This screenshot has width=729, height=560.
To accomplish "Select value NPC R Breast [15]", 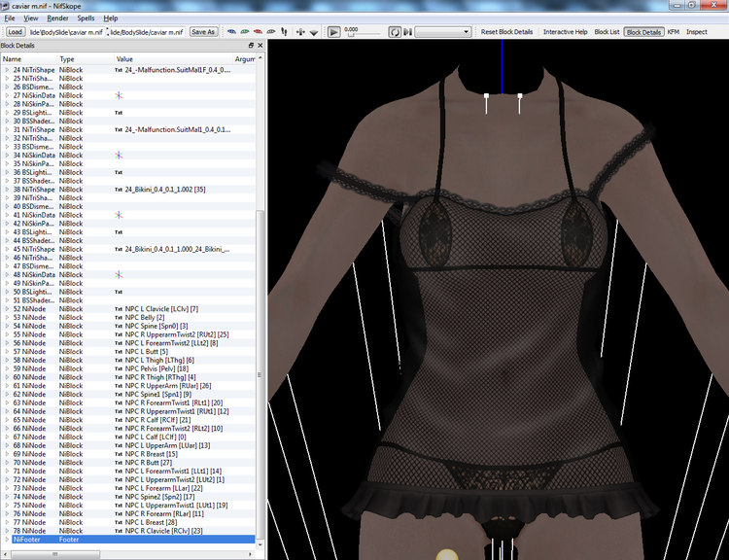I will pyautogui.click(x=151, y=454).
